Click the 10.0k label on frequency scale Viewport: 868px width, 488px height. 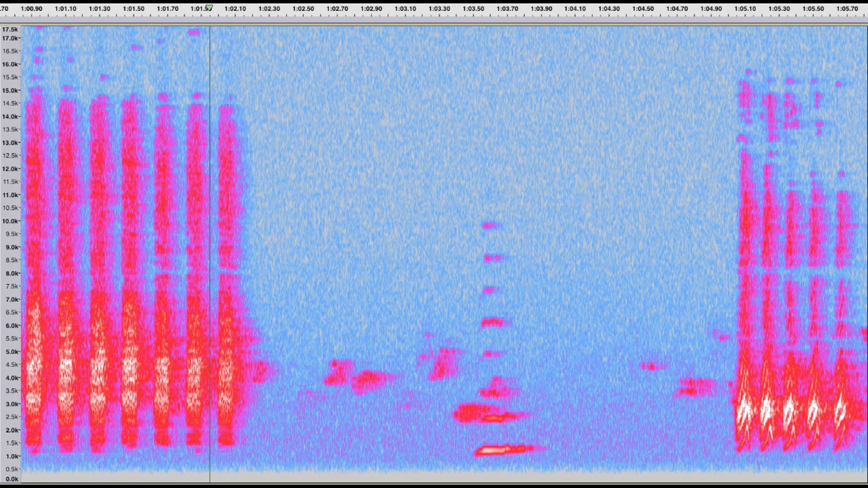coord(10,221)
